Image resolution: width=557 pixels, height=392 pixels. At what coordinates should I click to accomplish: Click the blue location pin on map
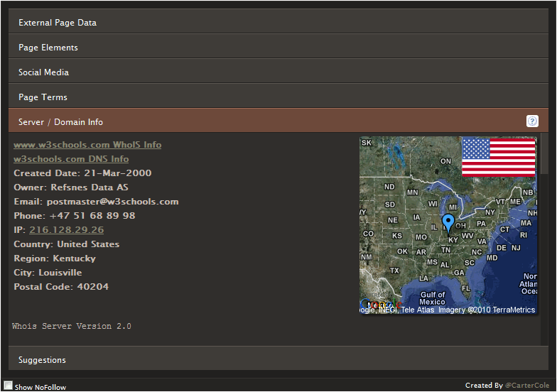(448, 223)
